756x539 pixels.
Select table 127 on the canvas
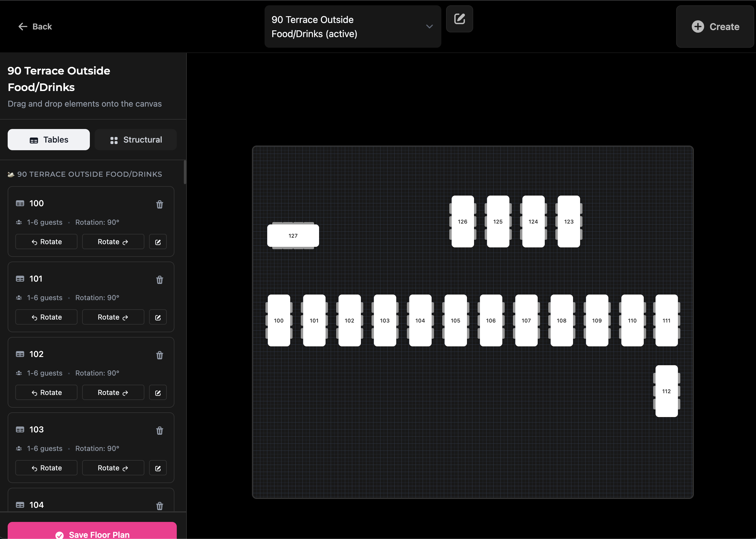pos(293,236)
